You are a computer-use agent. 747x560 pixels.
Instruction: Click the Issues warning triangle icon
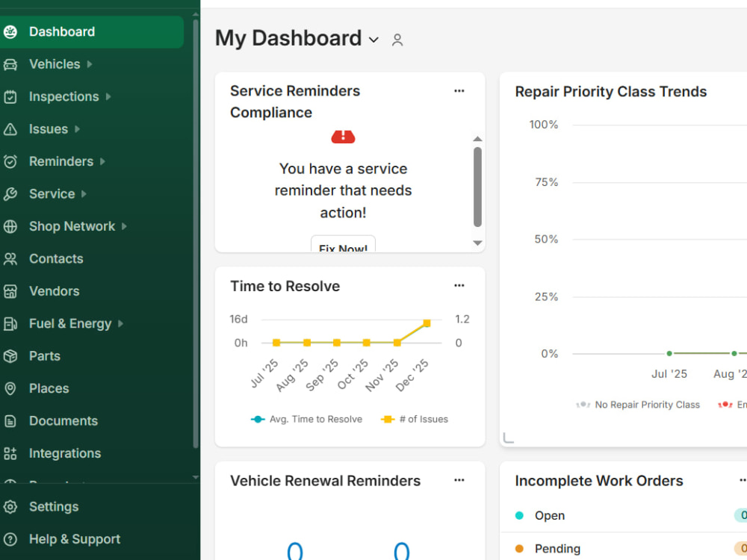click(10, 129)
